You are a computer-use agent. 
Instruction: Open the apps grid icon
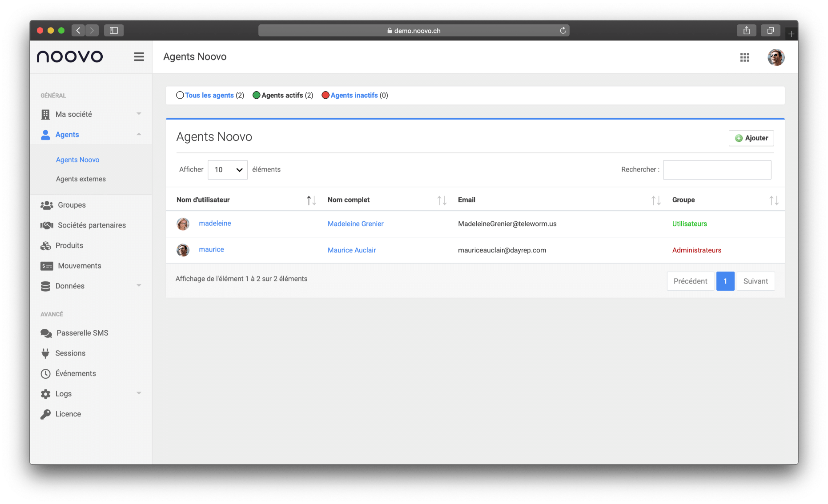pyautogui.click(x=744, y=57)
